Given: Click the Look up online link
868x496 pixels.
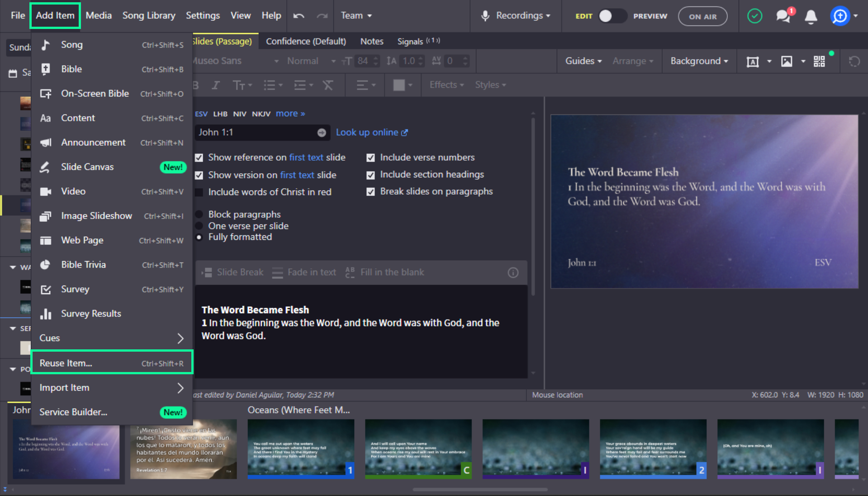Looking at the screenshot, I should tap(372, 133).
